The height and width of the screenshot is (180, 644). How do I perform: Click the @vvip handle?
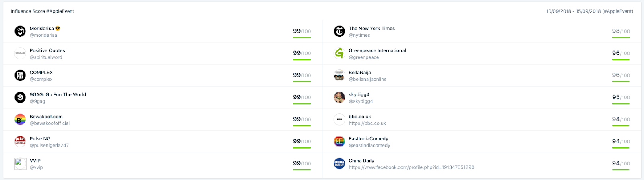[x=36, y=167]
